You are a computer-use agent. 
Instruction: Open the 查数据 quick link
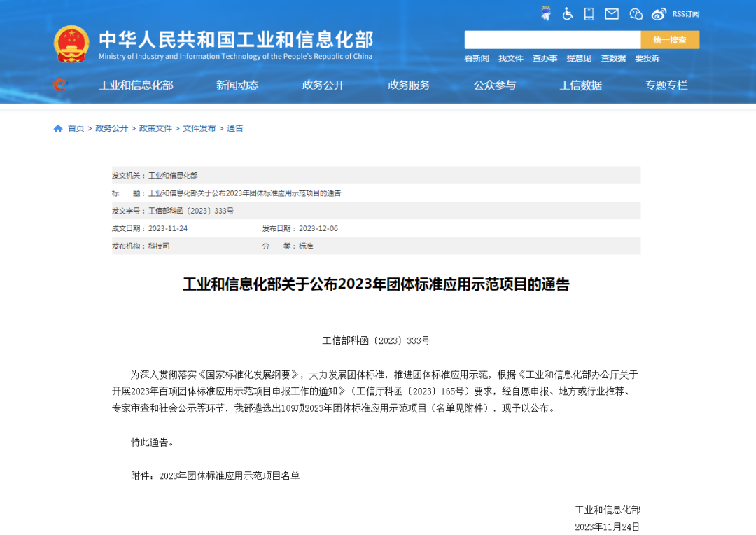(x=613, y=58)
